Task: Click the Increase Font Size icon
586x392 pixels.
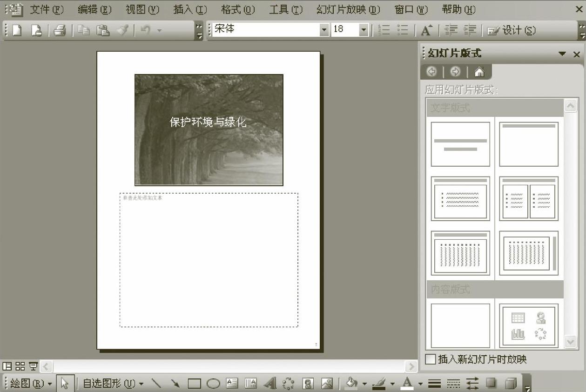Action: point(426,30)
